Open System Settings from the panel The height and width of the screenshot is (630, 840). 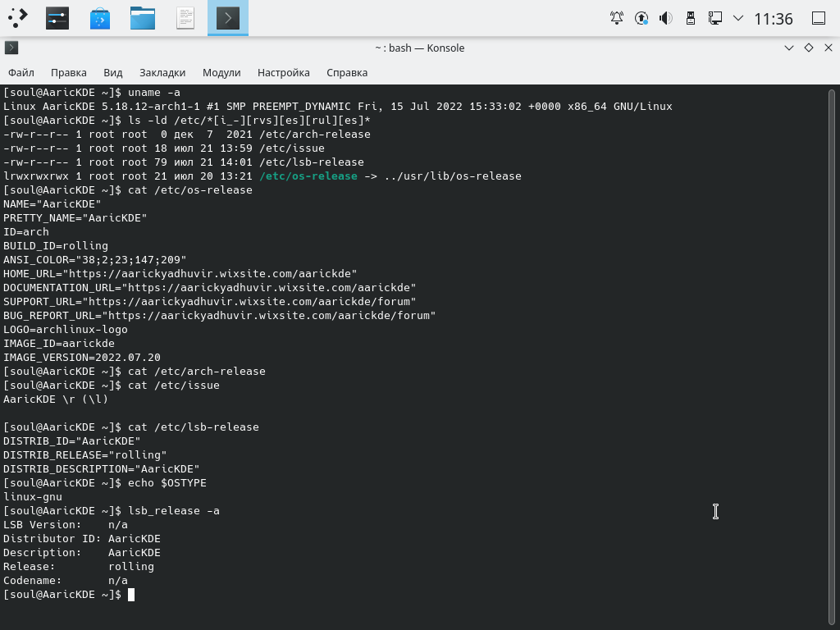coord(57,18)
